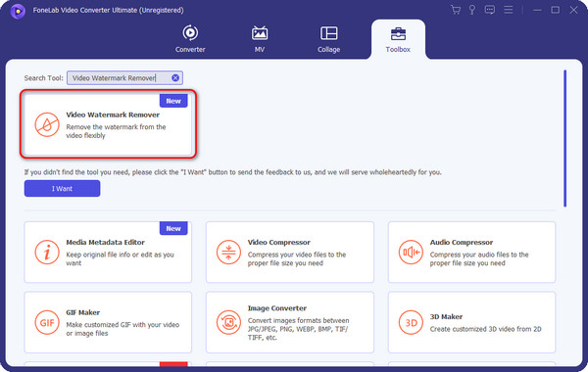
Task: Click 'Keep original file info' description text
Action: tap(120, 258)
